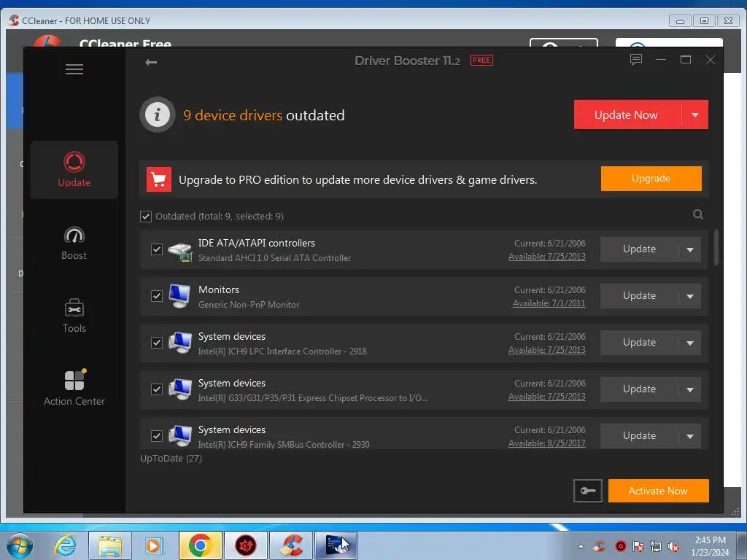Image resolution: width=747 pixels, height=560 pixels.
Task: Open Windows Explorer from the taskbar
Action: tap(109, 545)
